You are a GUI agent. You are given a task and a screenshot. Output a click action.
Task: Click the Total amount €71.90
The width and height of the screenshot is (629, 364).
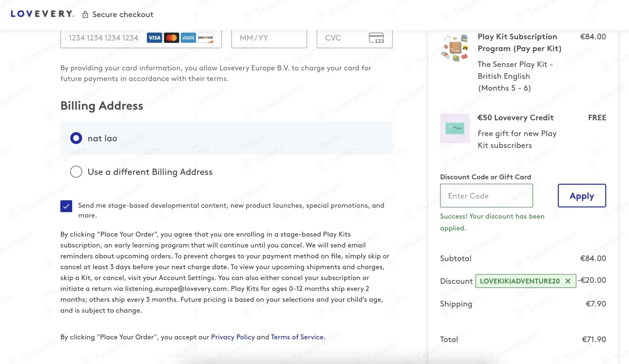[x=594, y=339]
